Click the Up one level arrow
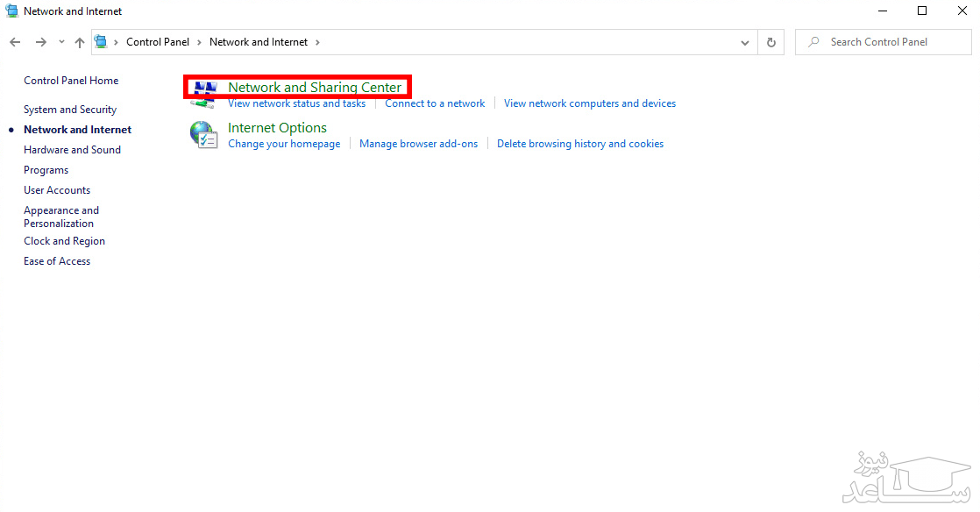 tap(80, 42)
